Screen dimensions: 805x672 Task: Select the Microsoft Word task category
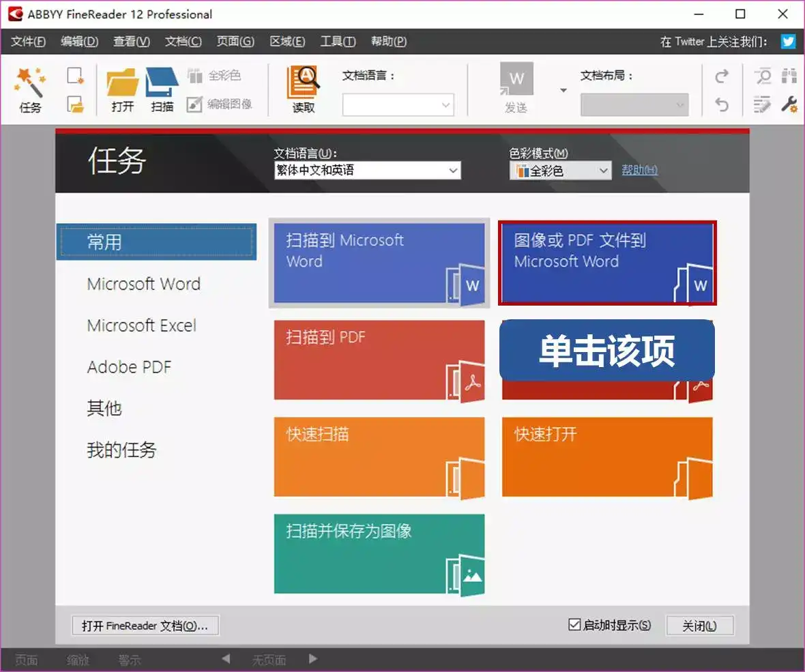tap(144, 283)
